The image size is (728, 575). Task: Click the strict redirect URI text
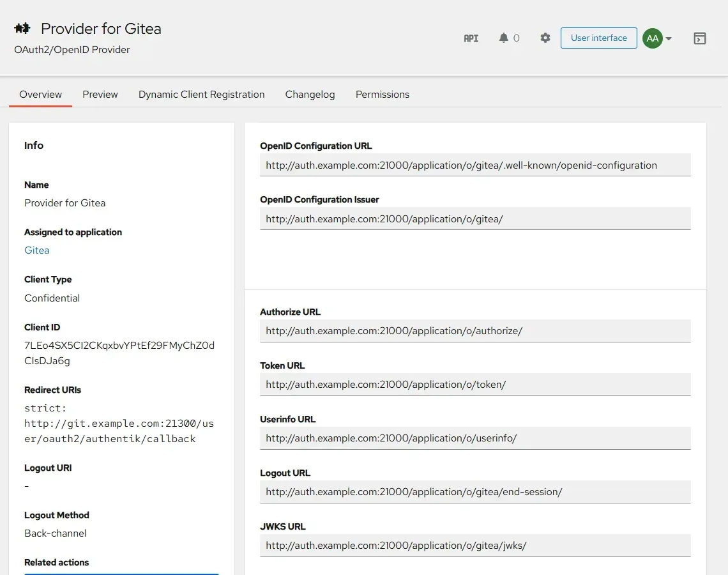coord(119,423)
